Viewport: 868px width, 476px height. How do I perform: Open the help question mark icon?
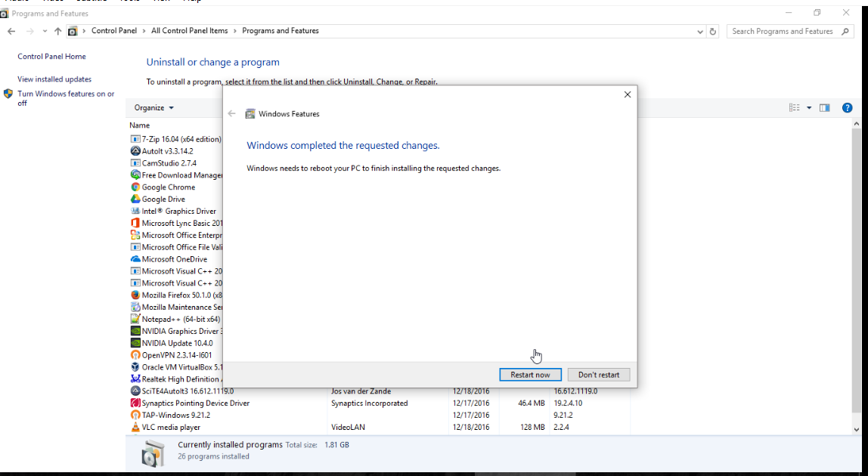tap(847, 108)
